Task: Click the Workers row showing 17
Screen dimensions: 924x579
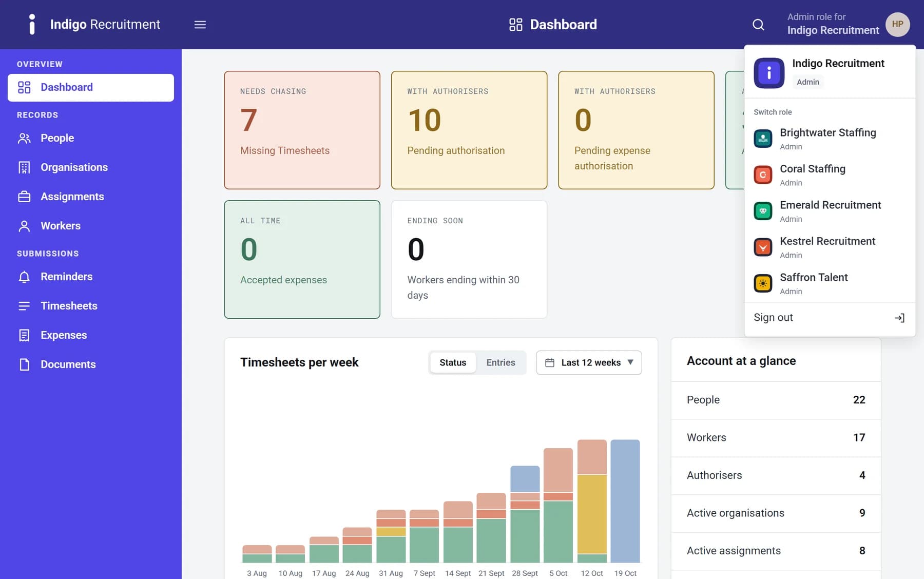Action: tap(776, 438)
